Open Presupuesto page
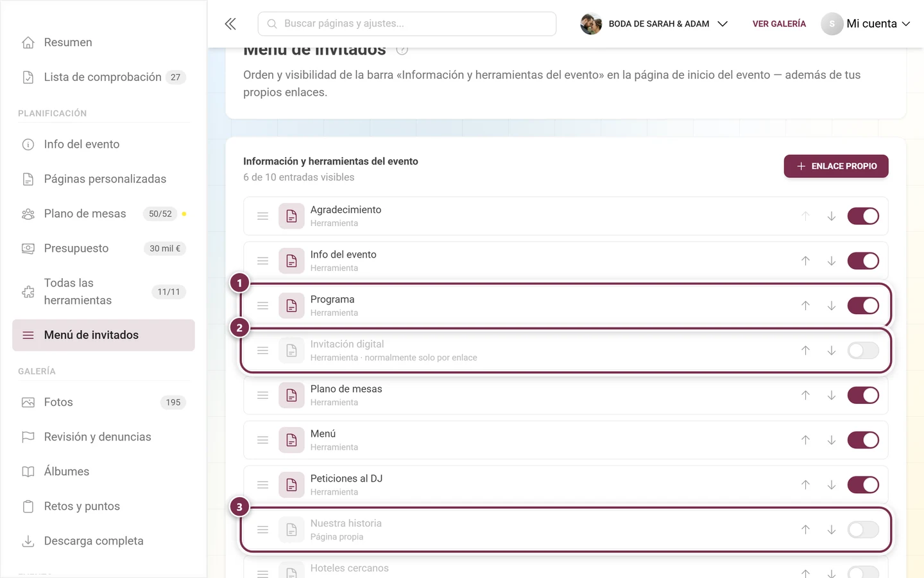 click(103, 249)
